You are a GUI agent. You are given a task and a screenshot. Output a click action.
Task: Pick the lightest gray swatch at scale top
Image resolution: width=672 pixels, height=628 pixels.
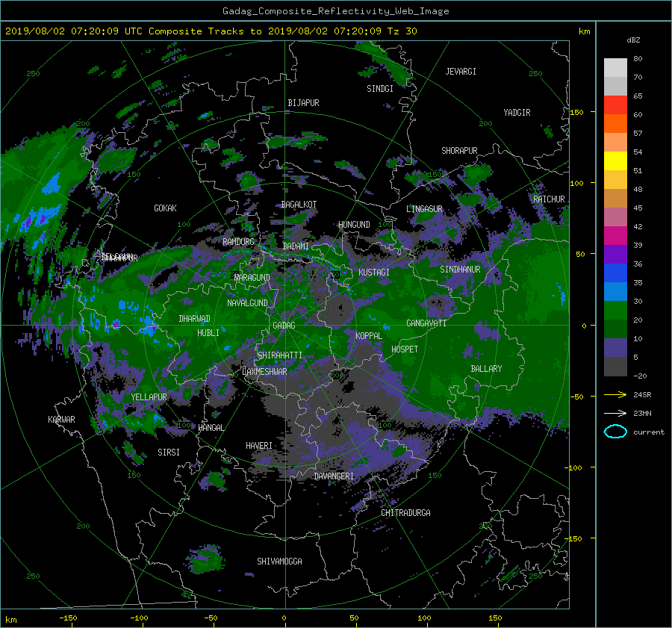click(x=615, y=68)
